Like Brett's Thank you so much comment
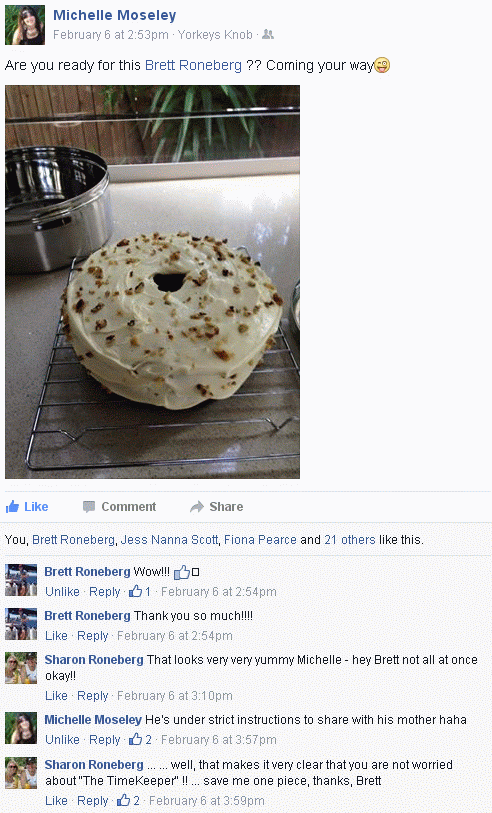 (x=56, y=636)
